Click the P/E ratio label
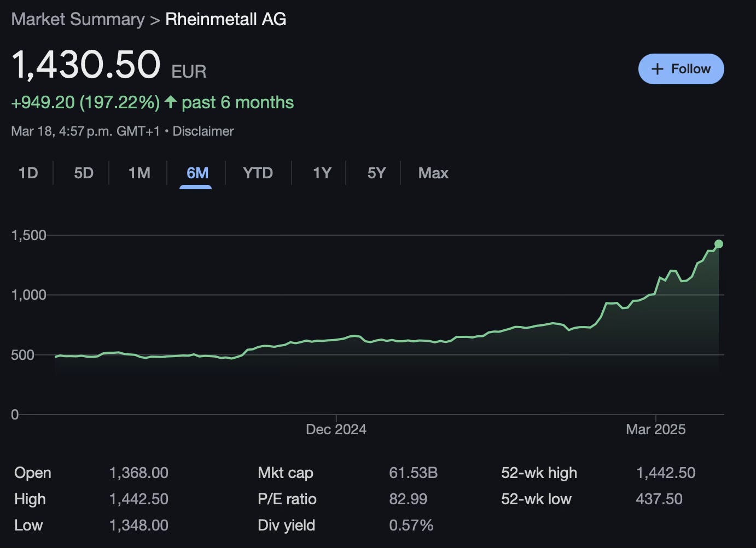The width and height of the screenshot is (756, 548). click(x=287, y=499)
